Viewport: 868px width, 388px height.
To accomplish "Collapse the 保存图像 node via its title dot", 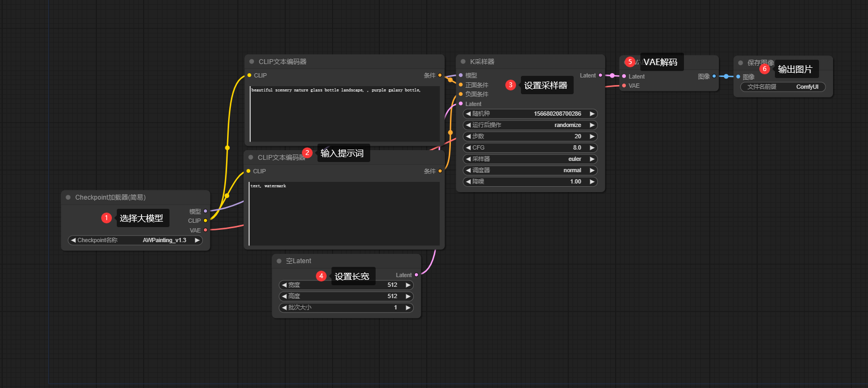I will click(741, 63).
